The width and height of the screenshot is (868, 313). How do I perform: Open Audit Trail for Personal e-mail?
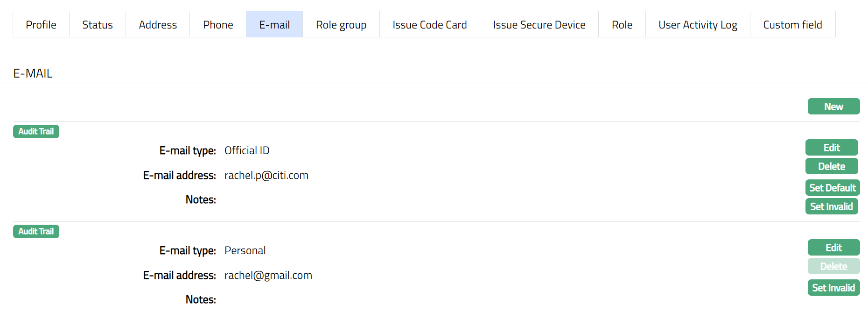(36, 232)
